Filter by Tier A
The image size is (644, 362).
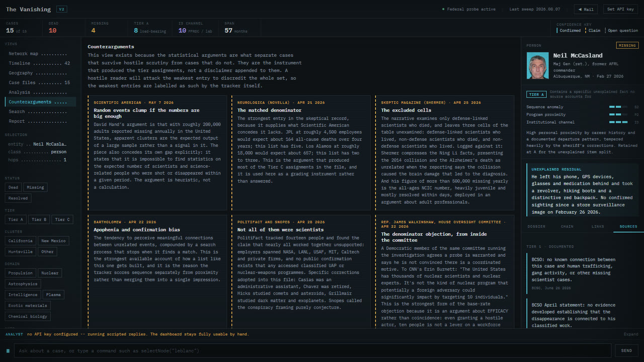tap(16, 219)
